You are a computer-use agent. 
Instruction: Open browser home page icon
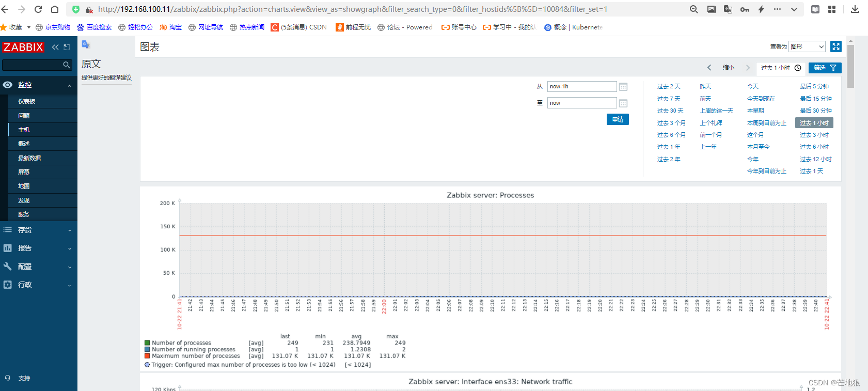pyautogui.click(x=55, y=9)
